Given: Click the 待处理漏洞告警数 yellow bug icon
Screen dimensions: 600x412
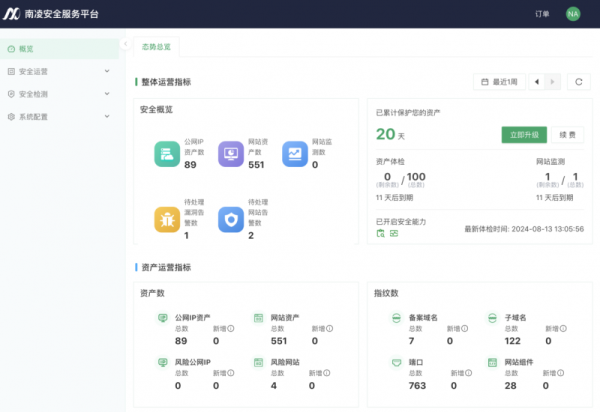Looking at the screenshot, I should click(x=167, y=219).
